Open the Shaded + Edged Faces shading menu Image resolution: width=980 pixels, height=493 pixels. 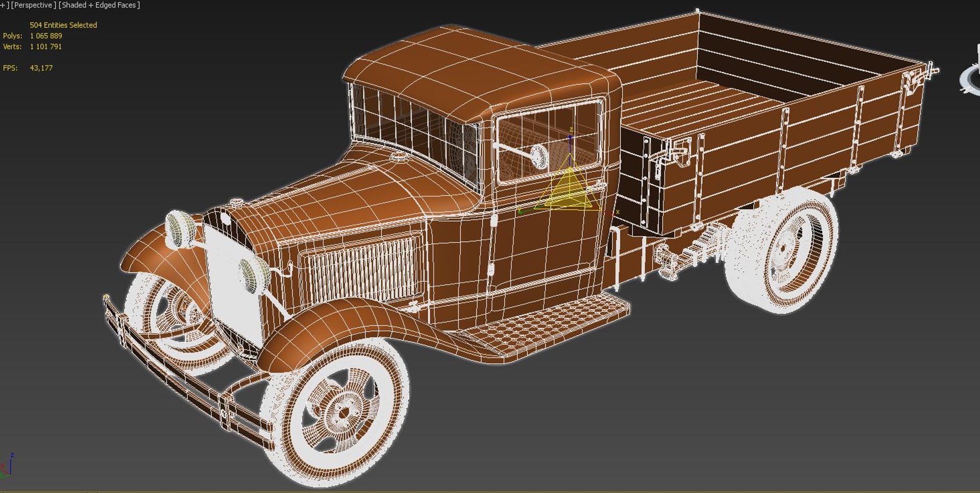coord(99,5)
